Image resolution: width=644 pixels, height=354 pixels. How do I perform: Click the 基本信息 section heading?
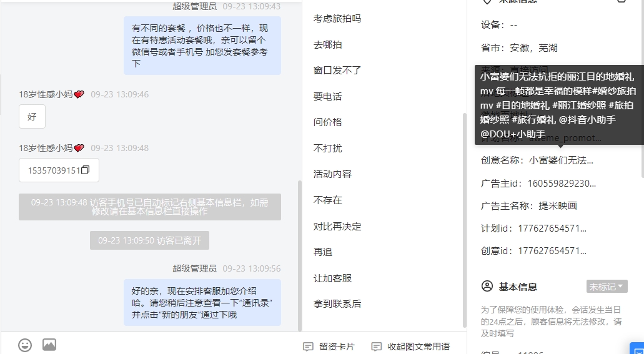[x=518, y=287]
